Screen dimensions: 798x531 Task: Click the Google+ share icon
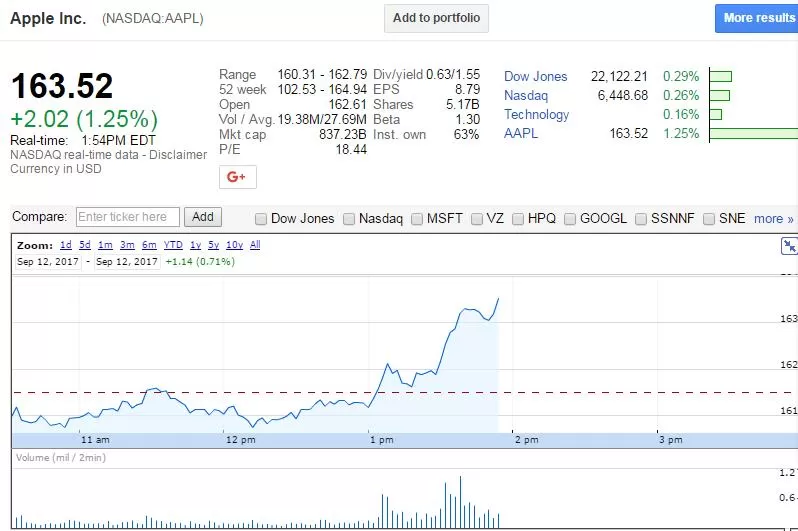[238, 177]
